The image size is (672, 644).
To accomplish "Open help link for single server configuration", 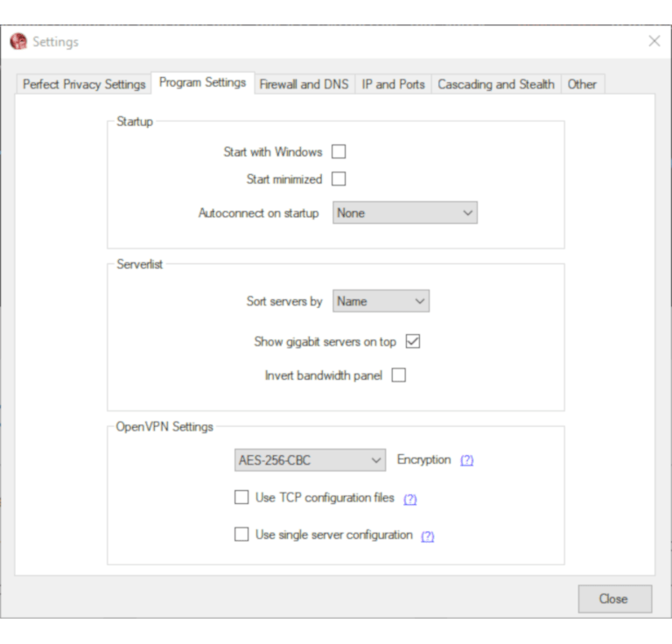I will pyautogui.click(x=427, y=536).
